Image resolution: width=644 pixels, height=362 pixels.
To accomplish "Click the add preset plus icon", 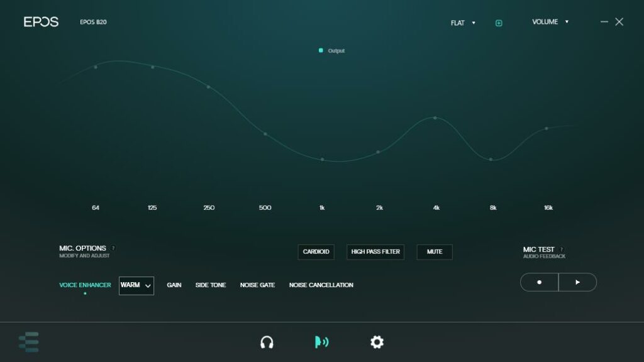I will (x=499, y=23).
